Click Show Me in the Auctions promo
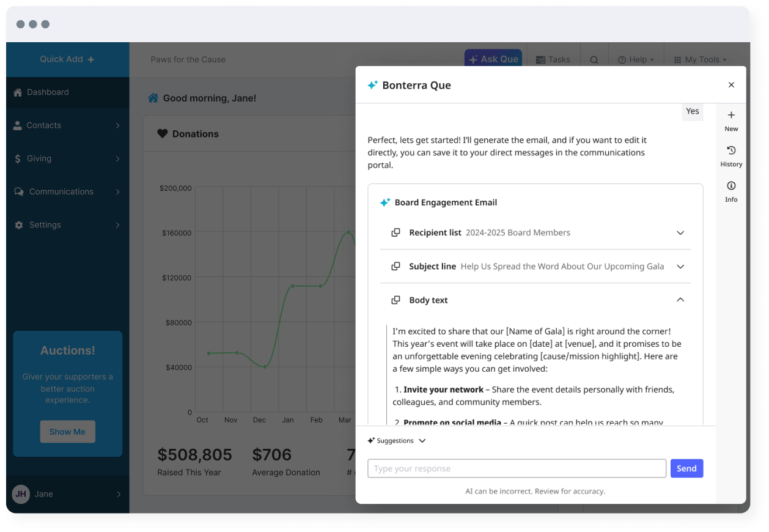Viewport: 769px width, 532px height. point(67,431)
